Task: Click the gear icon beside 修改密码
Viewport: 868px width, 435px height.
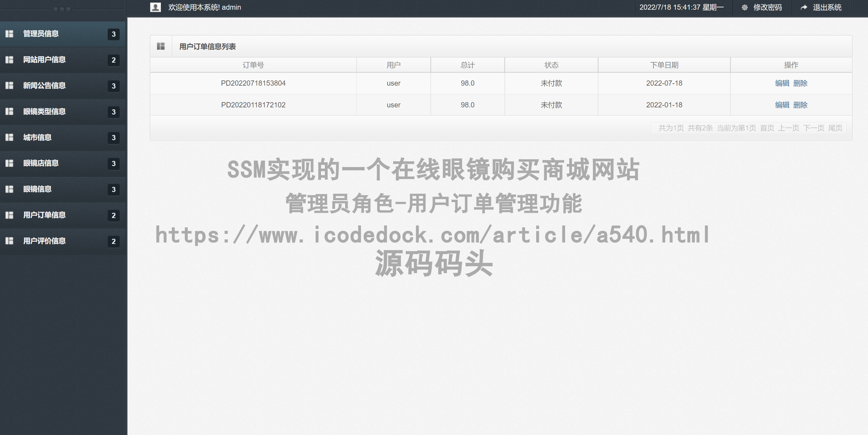Action: pos(745,7)
